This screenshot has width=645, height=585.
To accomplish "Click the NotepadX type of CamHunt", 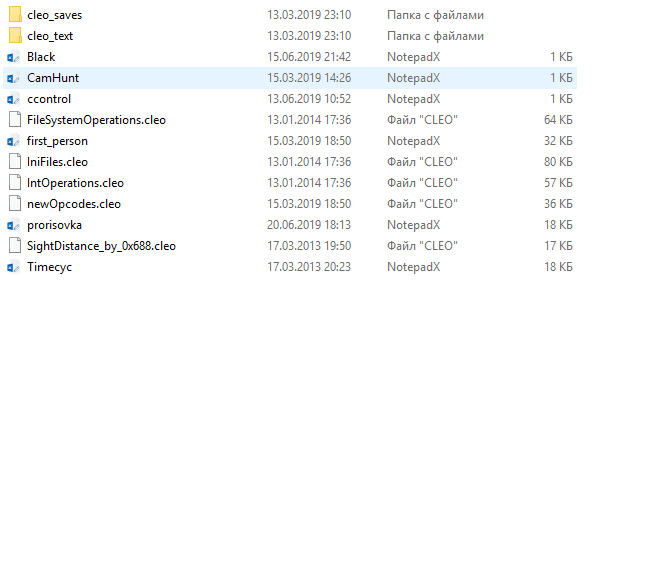I will (413, 78).
